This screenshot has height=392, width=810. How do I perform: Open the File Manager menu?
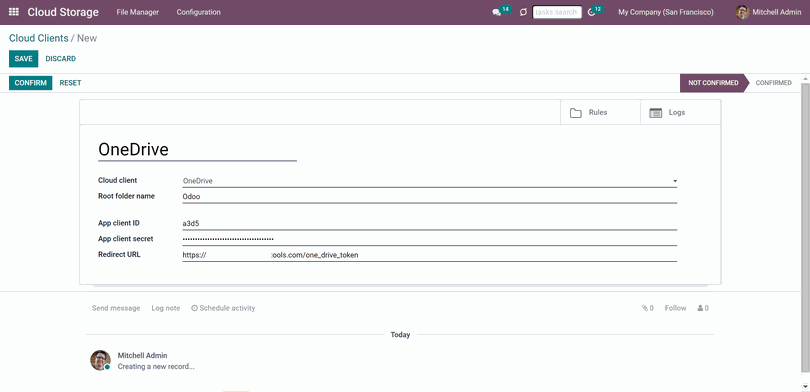tap(137, 12)
